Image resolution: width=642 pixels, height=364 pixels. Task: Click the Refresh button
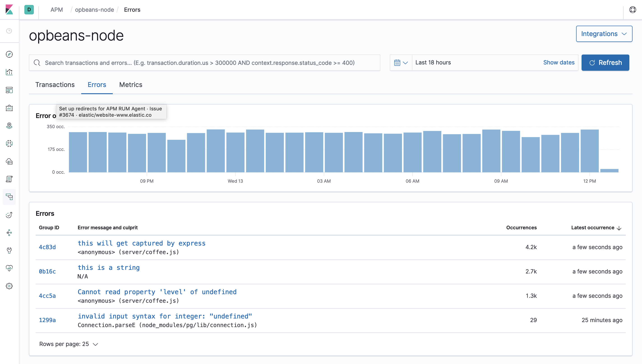click(605, 62)
